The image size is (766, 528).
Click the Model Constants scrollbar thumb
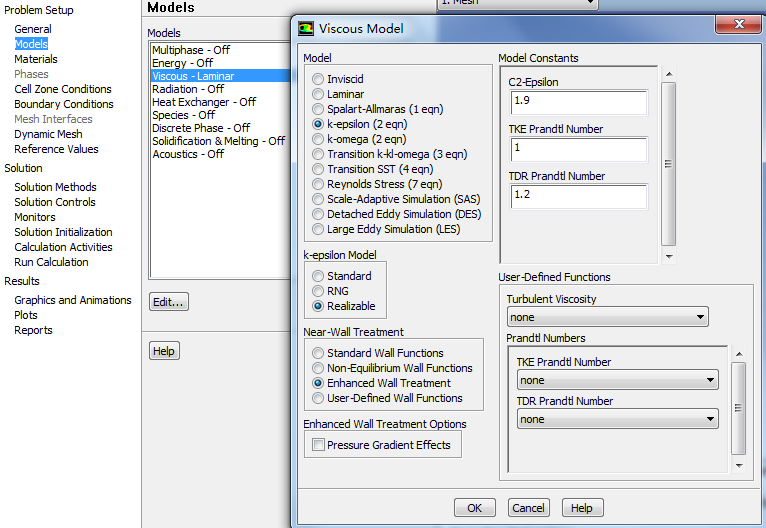pos(669,164)
